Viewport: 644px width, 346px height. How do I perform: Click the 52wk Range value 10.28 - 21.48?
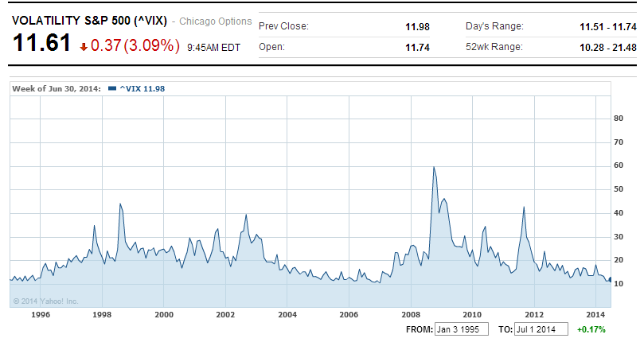pos(608,48)
